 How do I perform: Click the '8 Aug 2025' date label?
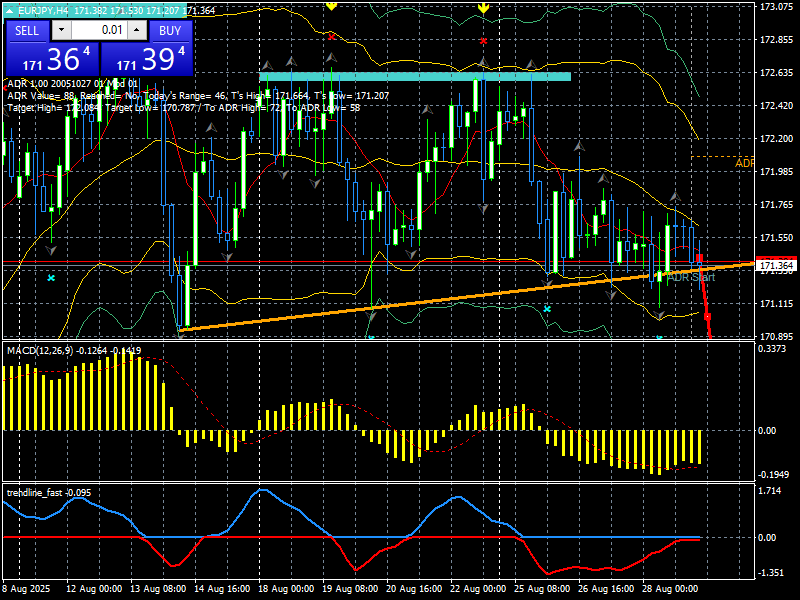26,589
